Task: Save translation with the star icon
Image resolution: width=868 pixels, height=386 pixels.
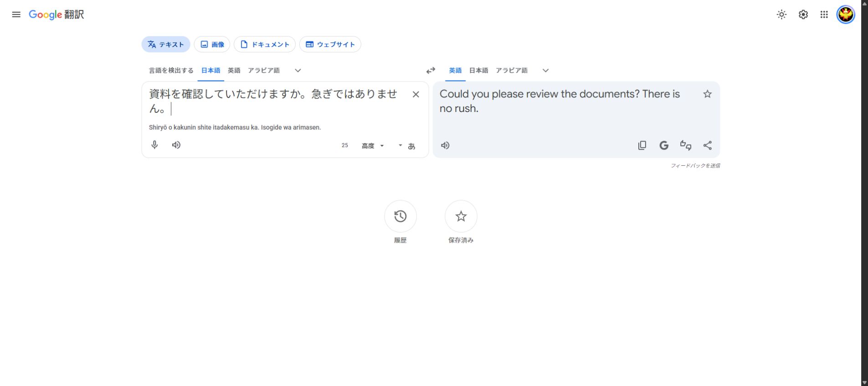Action: [x=707, y=94]
